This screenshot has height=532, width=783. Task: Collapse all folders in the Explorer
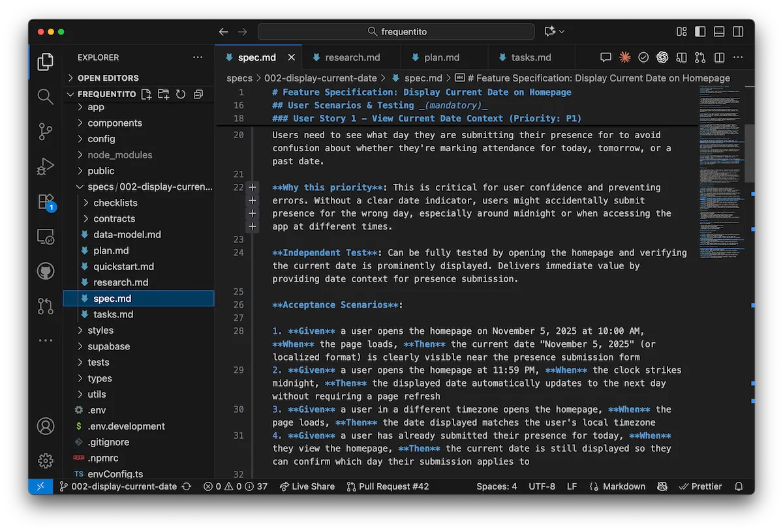(198, 94)
